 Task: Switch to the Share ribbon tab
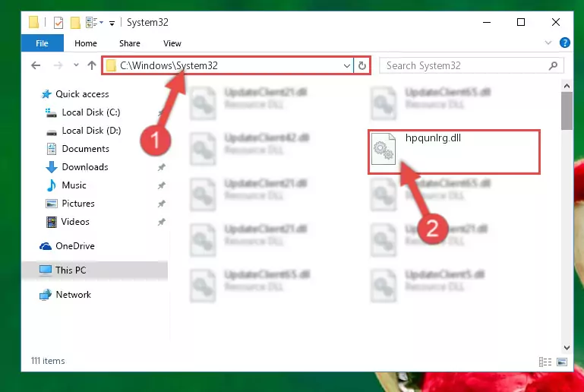pyautogui.click(x=130, y=43)
